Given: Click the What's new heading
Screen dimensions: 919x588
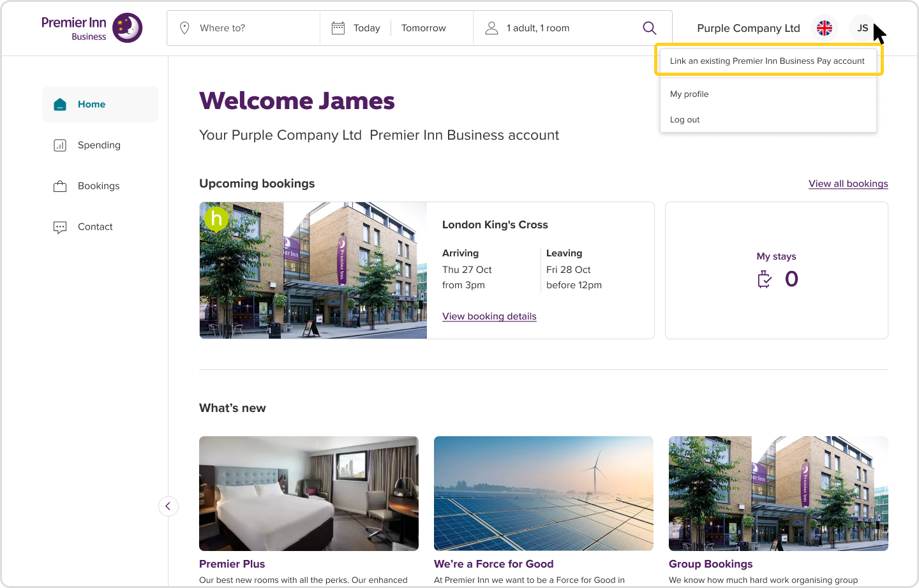Looking at the screenshot, I should tap(232, 408).
